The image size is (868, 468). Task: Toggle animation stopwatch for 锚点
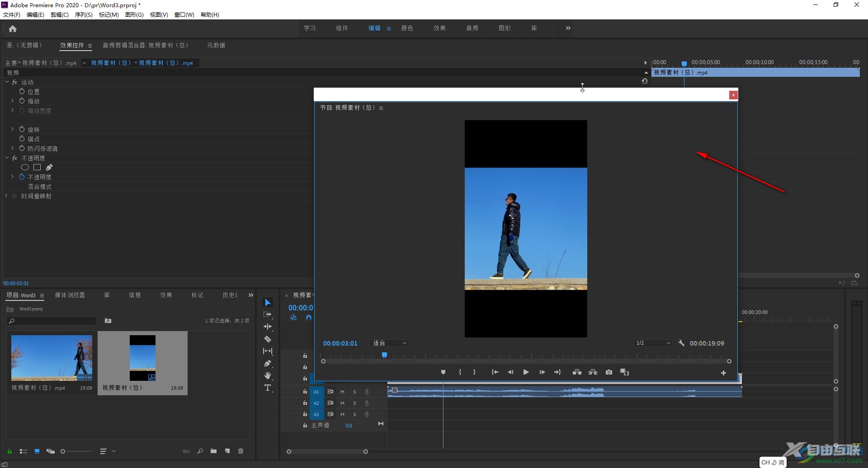point(22,139)
